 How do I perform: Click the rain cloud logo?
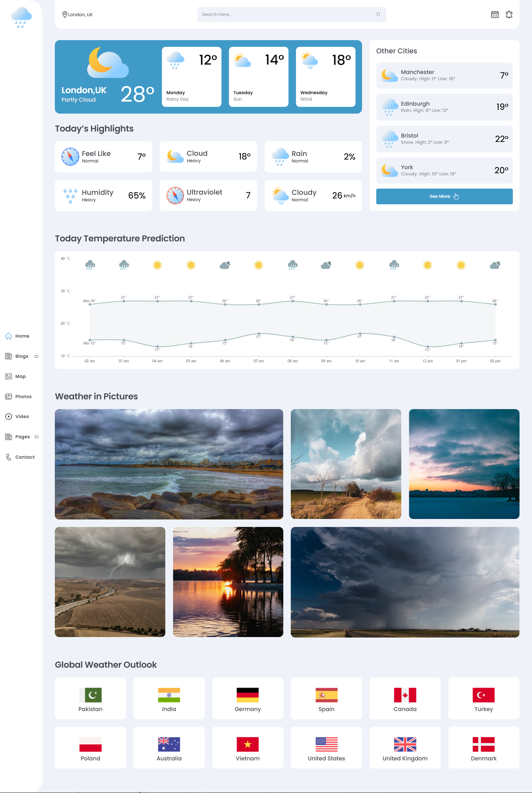pos(21,17)
